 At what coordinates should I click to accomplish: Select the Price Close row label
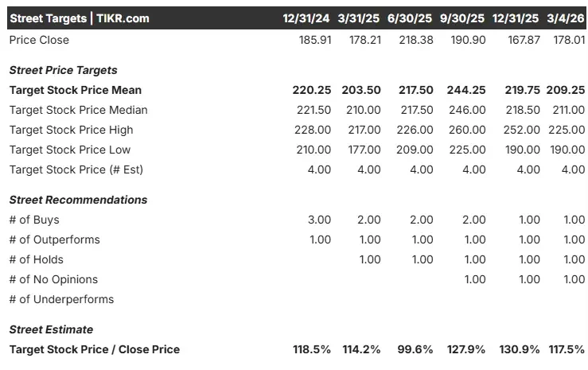[39, 40]
